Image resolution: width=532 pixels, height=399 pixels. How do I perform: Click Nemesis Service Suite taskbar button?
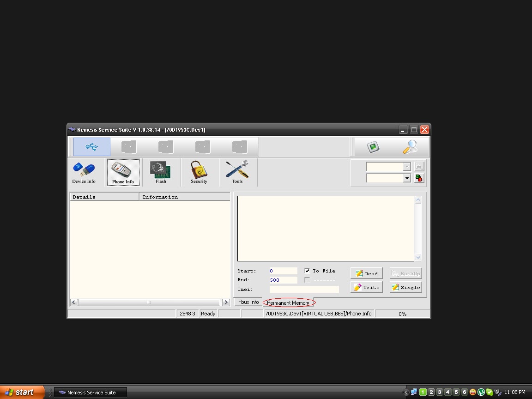coord(91,393)
